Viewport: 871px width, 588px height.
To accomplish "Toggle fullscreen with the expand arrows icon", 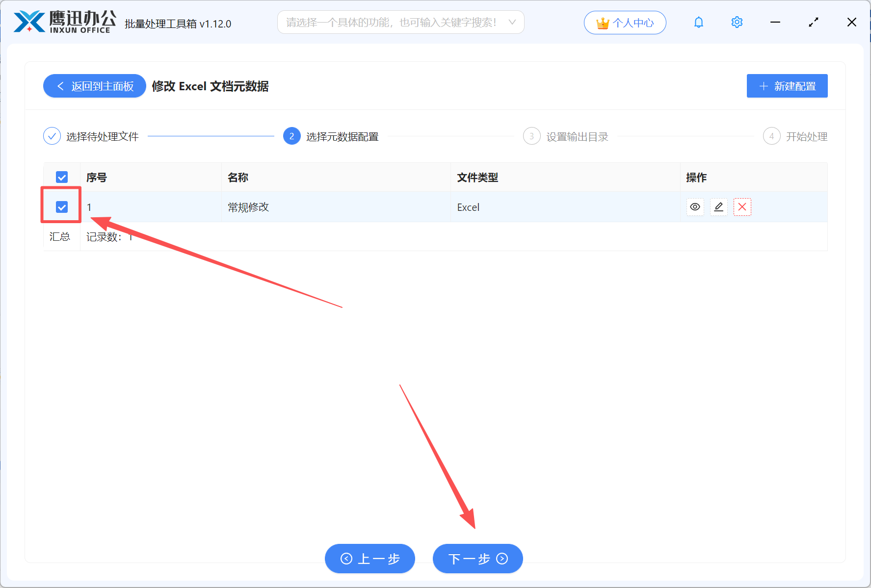I will [814, 23].
